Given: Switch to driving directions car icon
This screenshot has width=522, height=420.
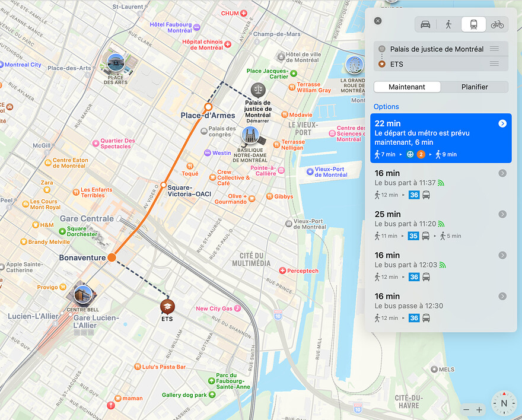Looking at the screenshot, I should point(425,24).
